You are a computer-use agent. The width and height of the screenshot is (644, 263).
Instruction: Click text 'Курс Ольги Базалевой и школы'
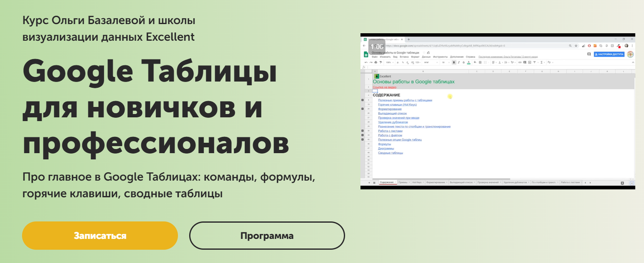pos(109,21)
